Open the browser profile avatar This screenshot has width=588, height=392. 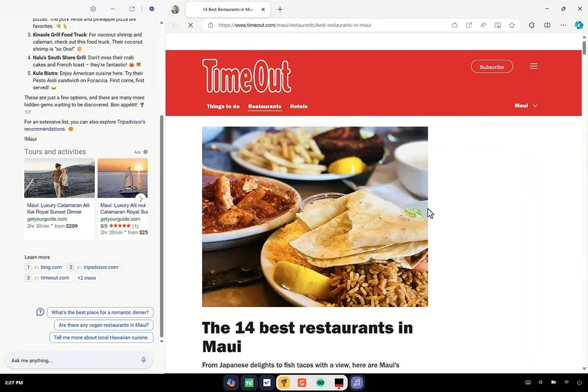click(175, 10)
